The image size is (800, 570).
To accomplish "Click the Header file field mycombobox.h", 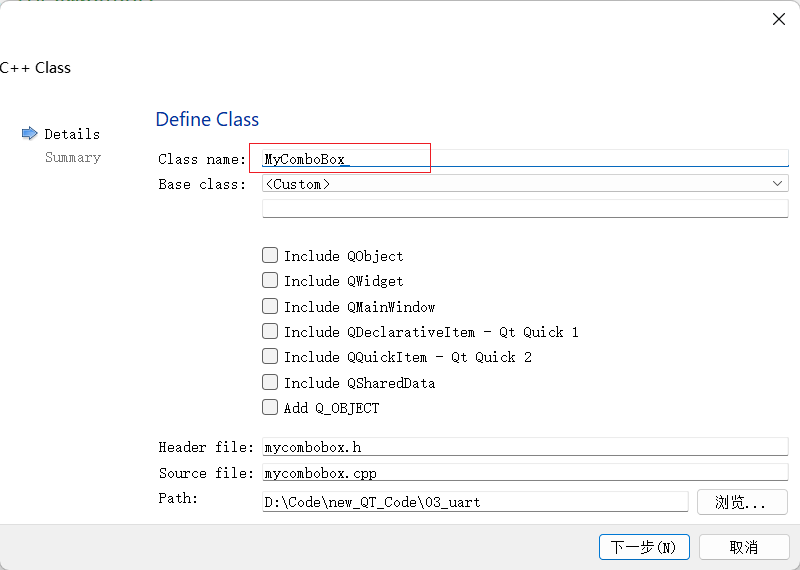I will [525, 447].
